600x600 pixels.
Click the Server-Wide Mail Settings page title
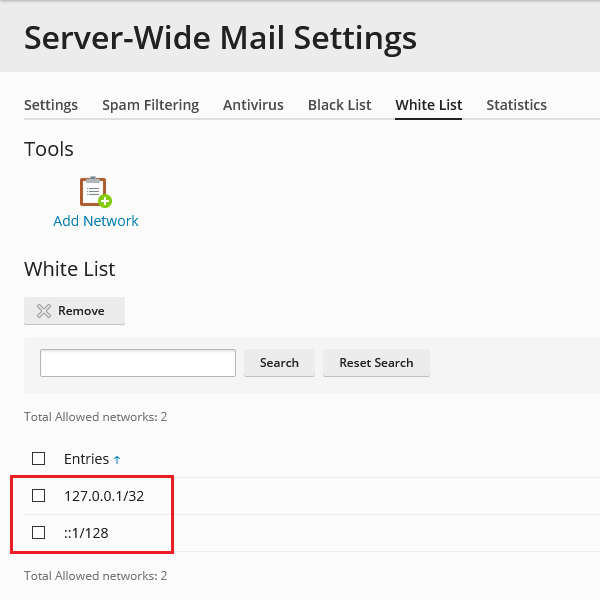click(x=220, y=38)
